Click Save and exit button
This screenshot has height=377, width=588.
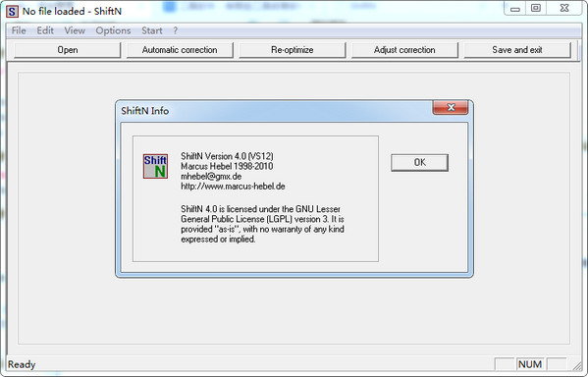pos(517,50)
